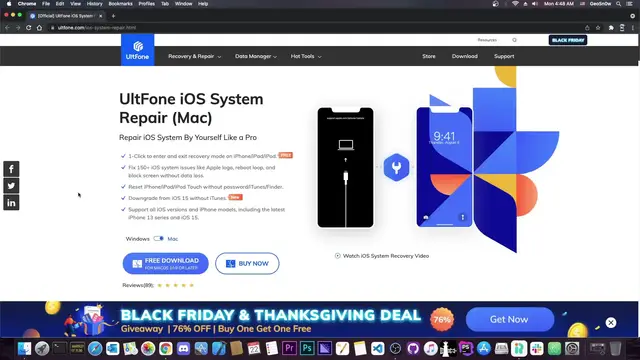640x360 pixels.
Task: Open the Support nav item
Action: 504,56
